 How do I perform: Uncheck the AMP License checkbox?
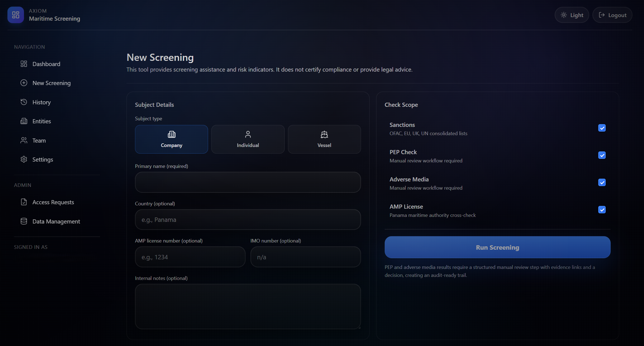602,210
